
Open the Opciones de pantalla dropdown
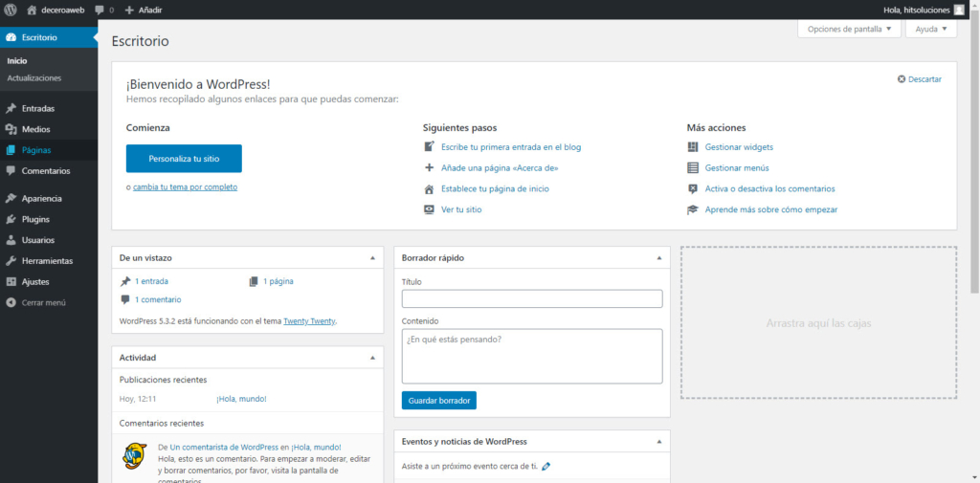[x=850, y=29]
